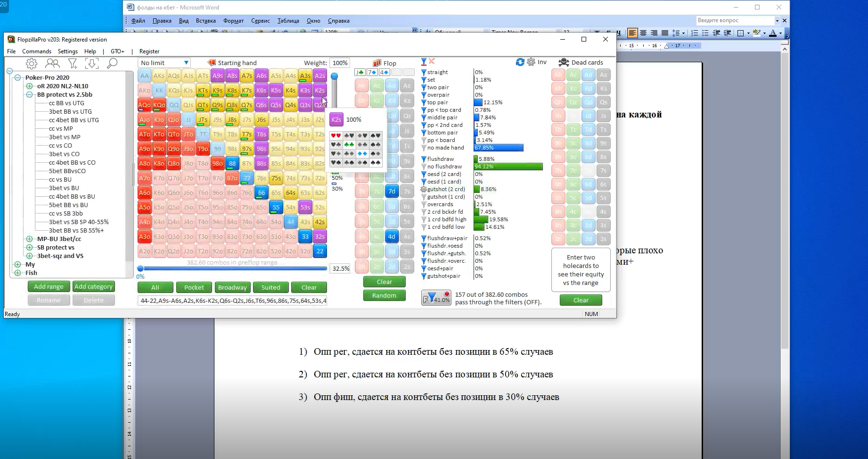Click the Starting hand cards icon
Image resolution: width=868 pixels, height=459 pixels.
pos(212,63)
